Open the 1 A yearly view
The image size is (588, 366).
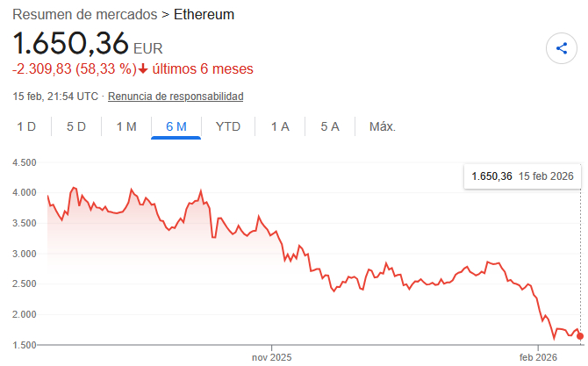point(280,126)
